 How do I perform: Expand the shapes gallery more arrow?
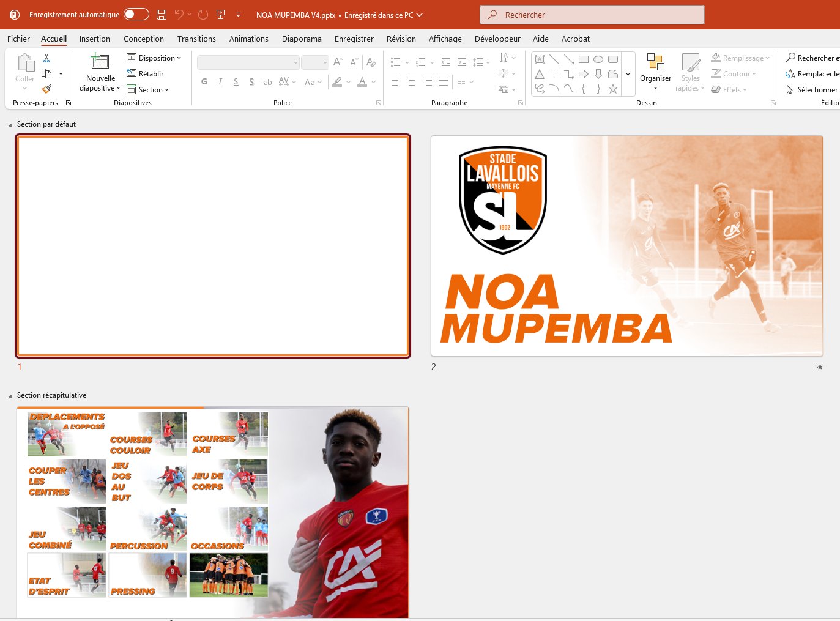pos(628,74)
